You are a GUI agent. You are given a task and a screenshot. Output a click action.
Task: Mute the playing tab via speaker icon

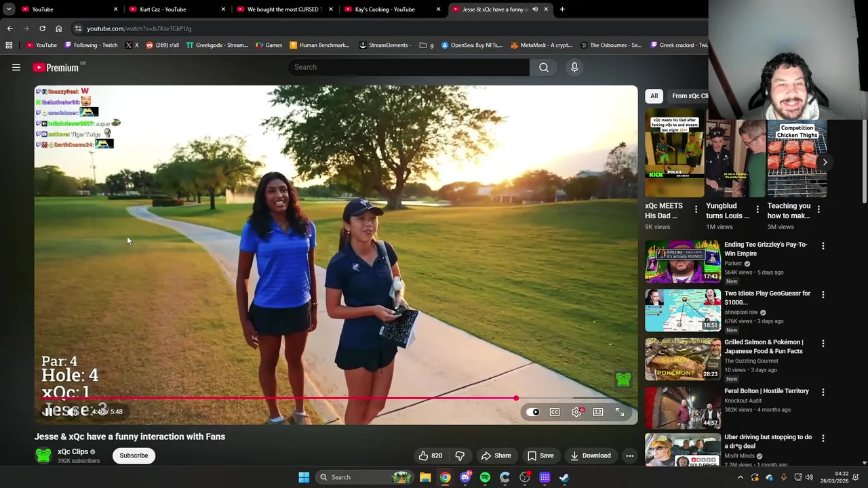535,9
